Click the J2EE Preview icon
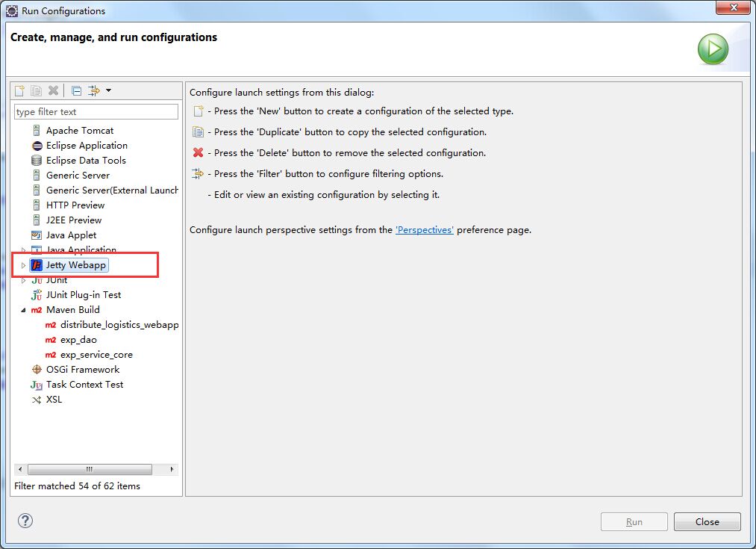 coord(37,220)
